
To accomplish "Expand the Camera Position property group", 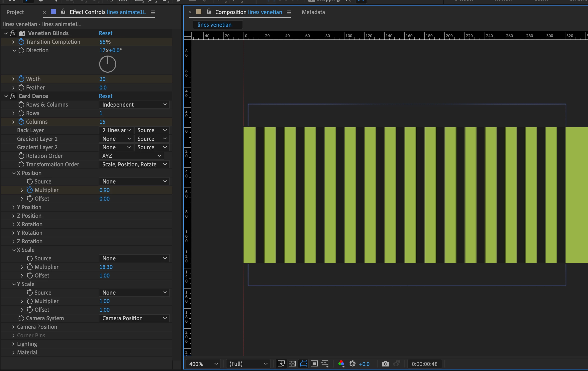I will click(13, 327).
